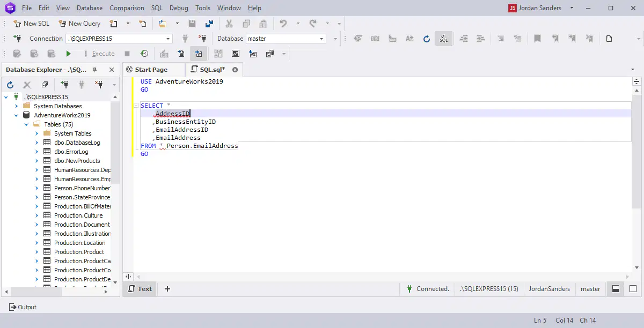Click the refresh icon in Database Explorer
Viewport: 644px width, 328px height.
coord(10,85)
